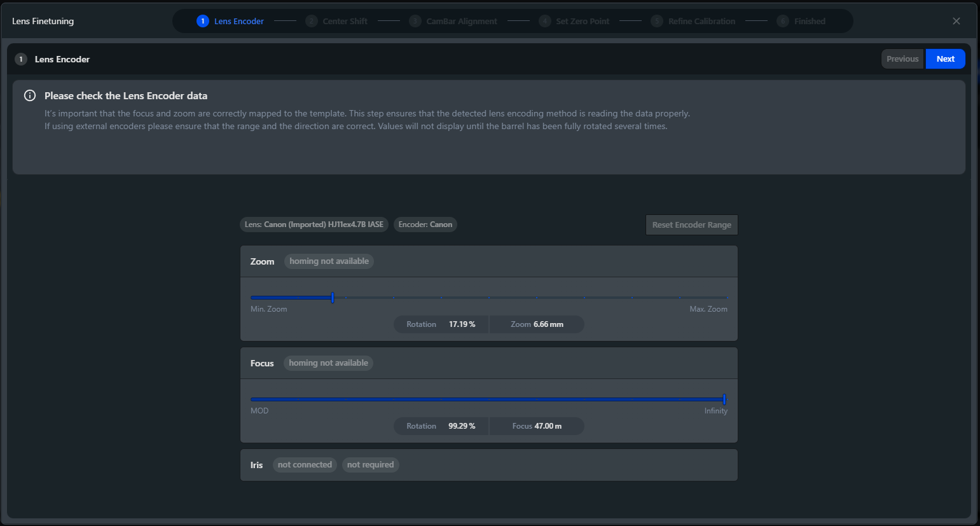Click the Iris not connected badge
The image size is (980, 526).
[305, 465]
